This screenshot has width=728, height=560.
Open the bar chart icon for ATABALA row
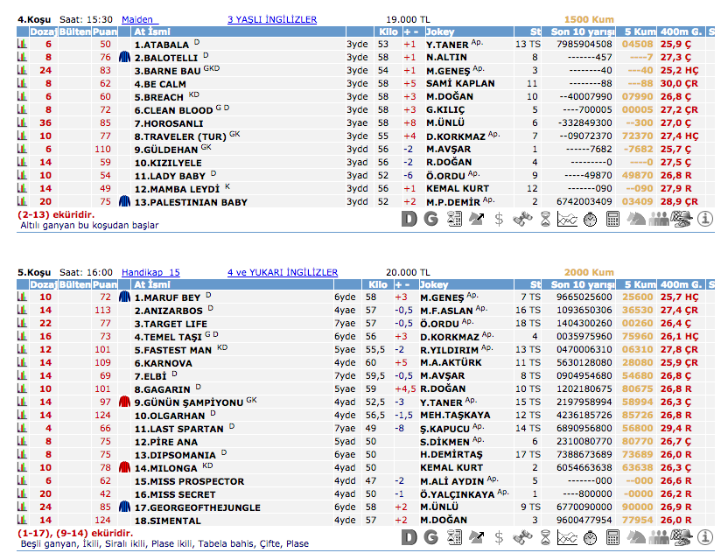coord(24,44)
